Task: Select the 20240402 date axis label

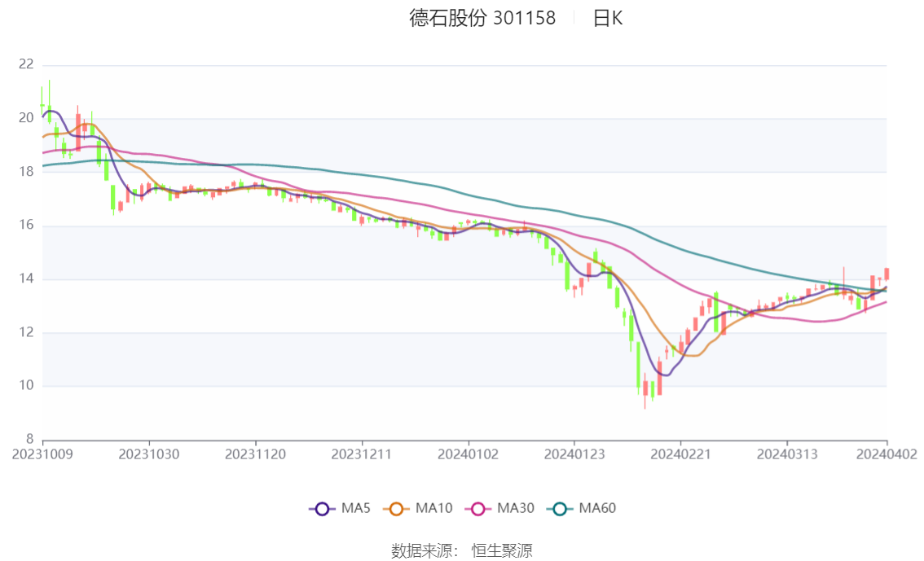Action: pyautogui.click(x=887, y=454)
